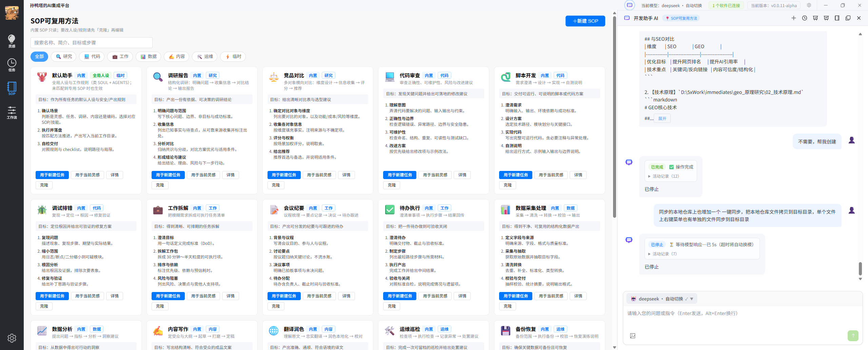Open 详情 for 竞品对比 card
This screenshot has width=868, height=350.
tap(347, 175)
